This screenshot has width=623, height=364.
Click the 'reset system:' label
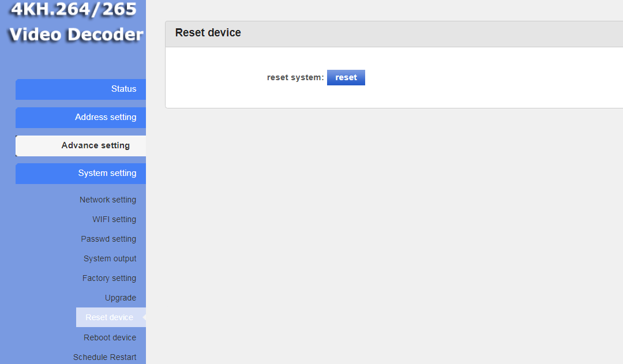pyautogui.click(x=295, y=77)
